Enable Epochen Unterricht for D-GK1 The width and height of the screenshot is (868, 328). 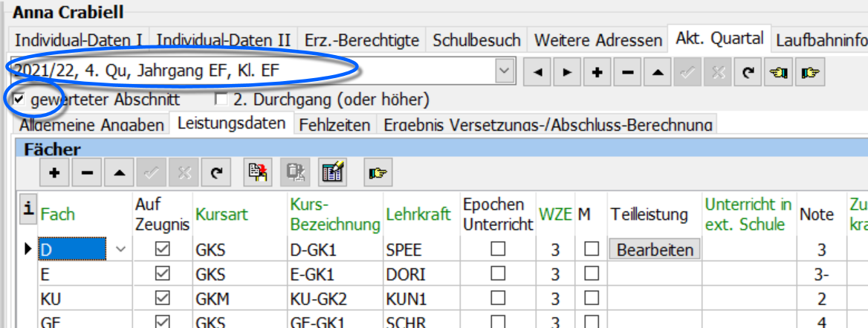(x=498, y=250)
